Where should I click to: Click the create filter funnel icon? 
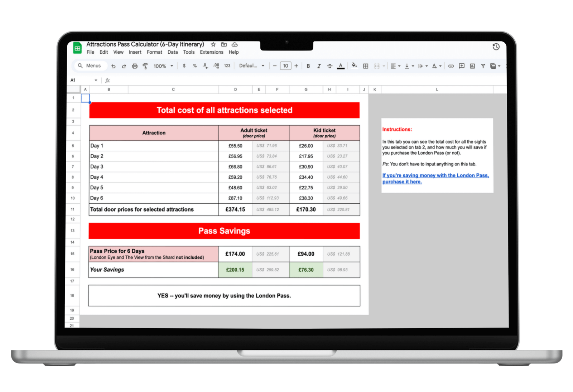[x=483, y=66]
